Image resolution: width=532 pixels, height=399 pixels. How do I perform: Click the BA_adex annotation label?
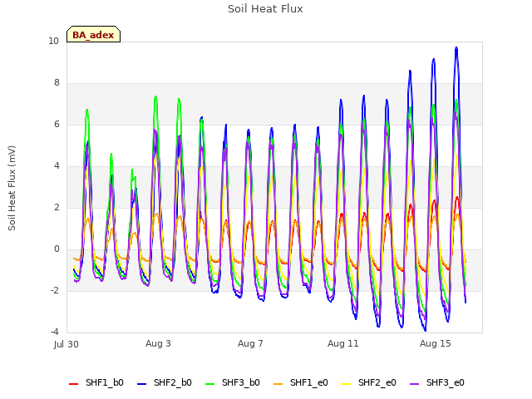[x=93, y=35]
